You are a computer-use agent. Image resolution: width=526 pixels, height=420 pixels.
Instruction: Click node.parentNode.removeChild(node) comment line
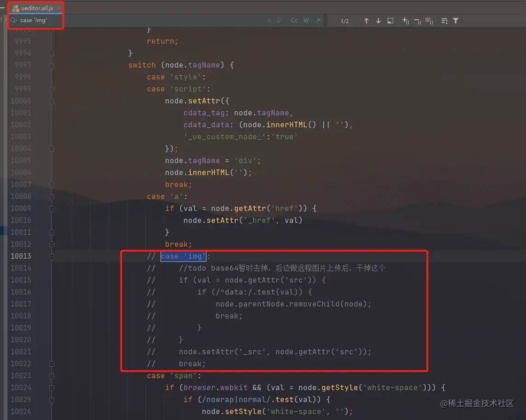tap(293, 304)
